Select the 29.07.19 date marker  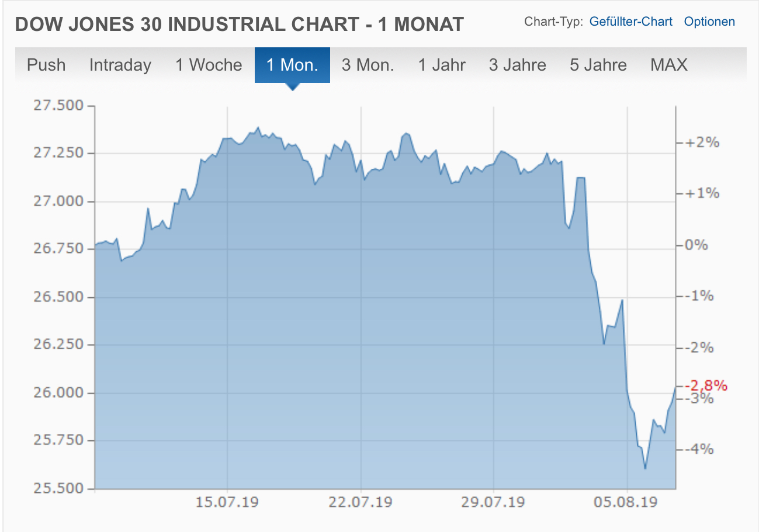tap(494, 502)
